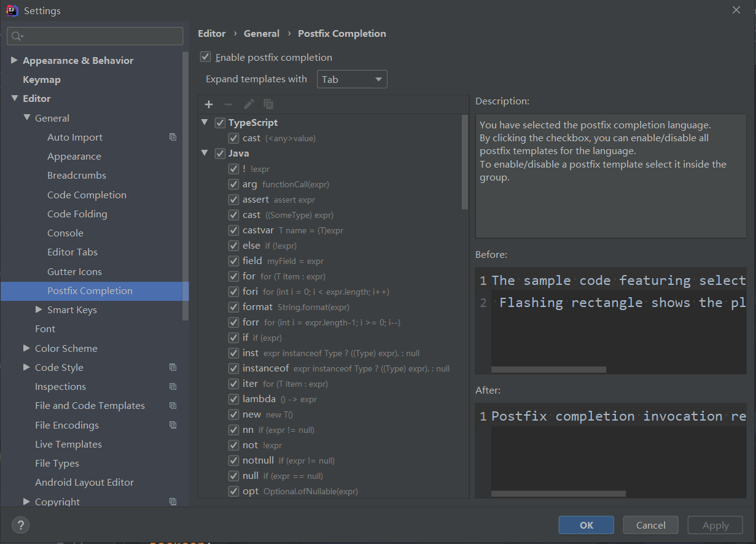The width and height of the screenshot is (756, 544).
Task: Click the project-level icon beside Inspections
Action: click(x=173, y=387)
